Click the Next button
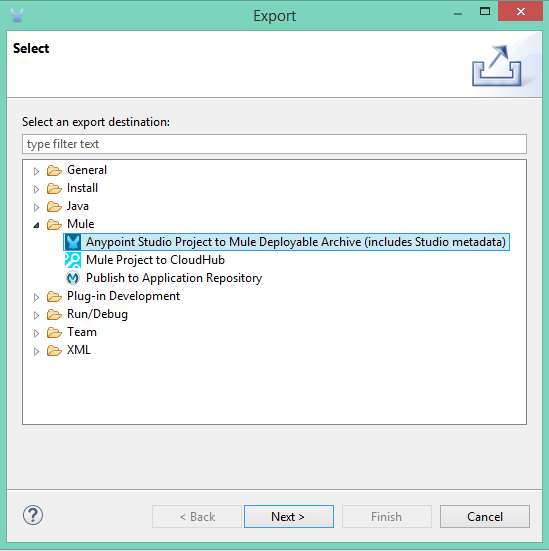This screenshot has width=549, height=551. (289, 517)
